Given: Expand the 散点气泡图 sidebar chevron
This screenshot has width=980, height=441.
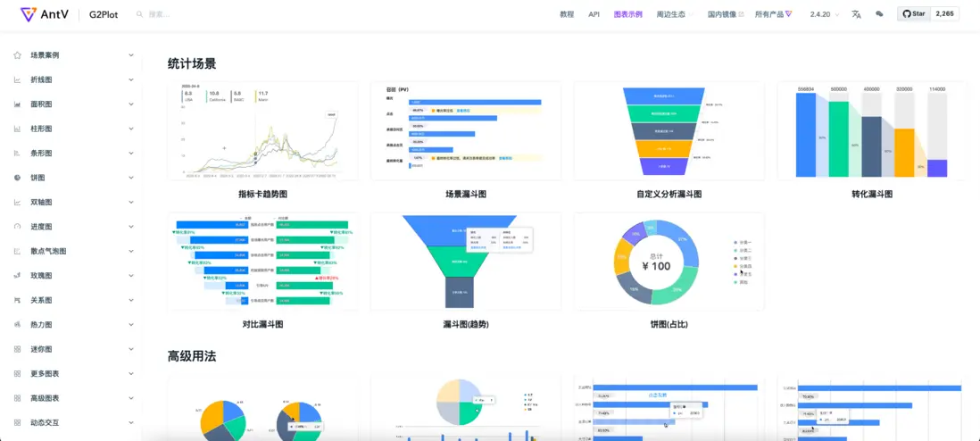Looking at the screenshot, I should pyautogui.click(x=131, y=251).
